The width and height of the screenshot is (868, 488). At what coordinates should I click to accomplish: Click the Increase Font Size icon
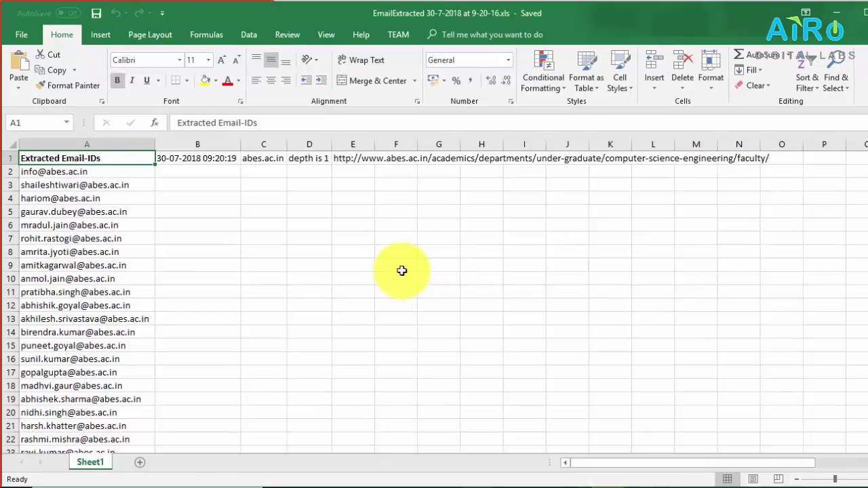[x=222, y=60]
